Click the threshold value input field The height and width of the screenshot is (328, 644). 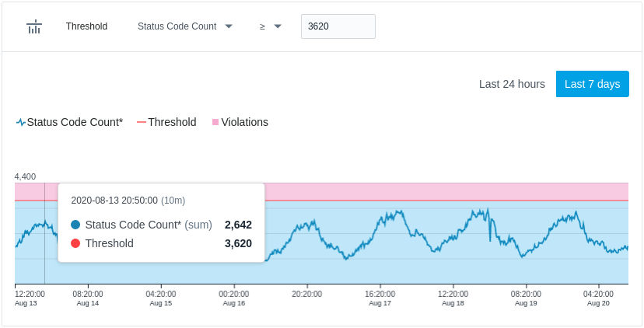click(338, 26)
